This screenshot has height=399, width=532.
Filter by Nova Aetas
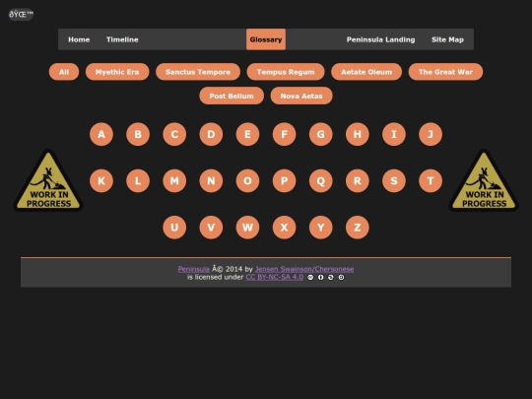pyautogui.click(x=301, y=96)
